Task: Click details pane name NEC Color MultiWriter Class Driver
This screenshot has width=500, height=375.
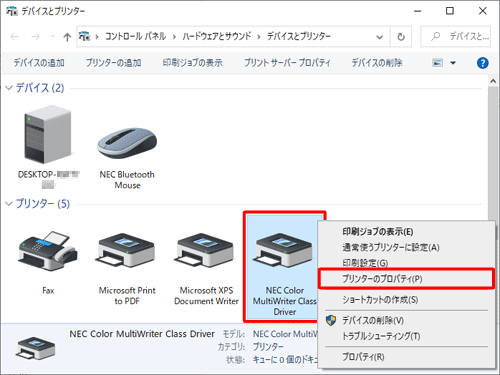Action: (142, 334)
